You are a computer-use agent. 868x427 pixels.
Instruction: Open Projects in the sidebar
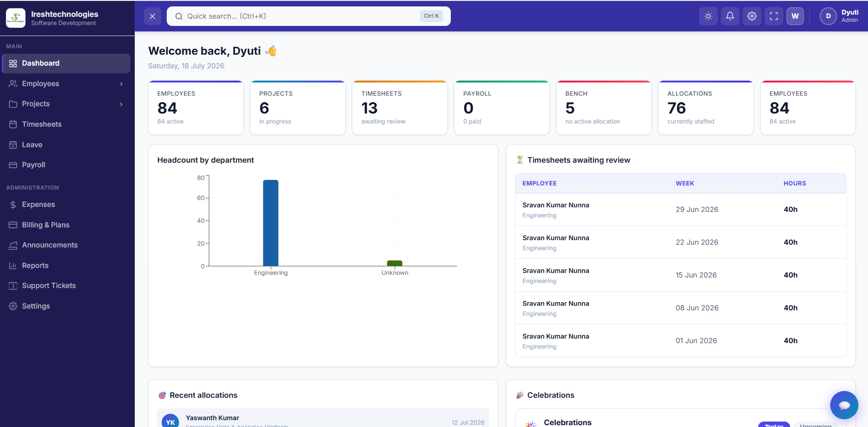coord(66,104)
